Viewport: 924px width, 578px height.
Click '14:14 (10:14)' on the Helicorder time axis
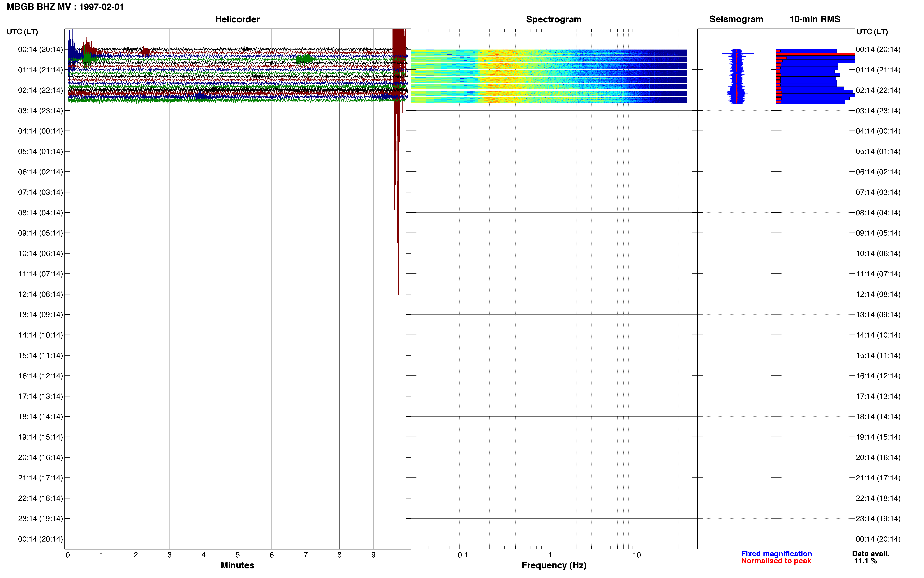click(x=41, y=335)
